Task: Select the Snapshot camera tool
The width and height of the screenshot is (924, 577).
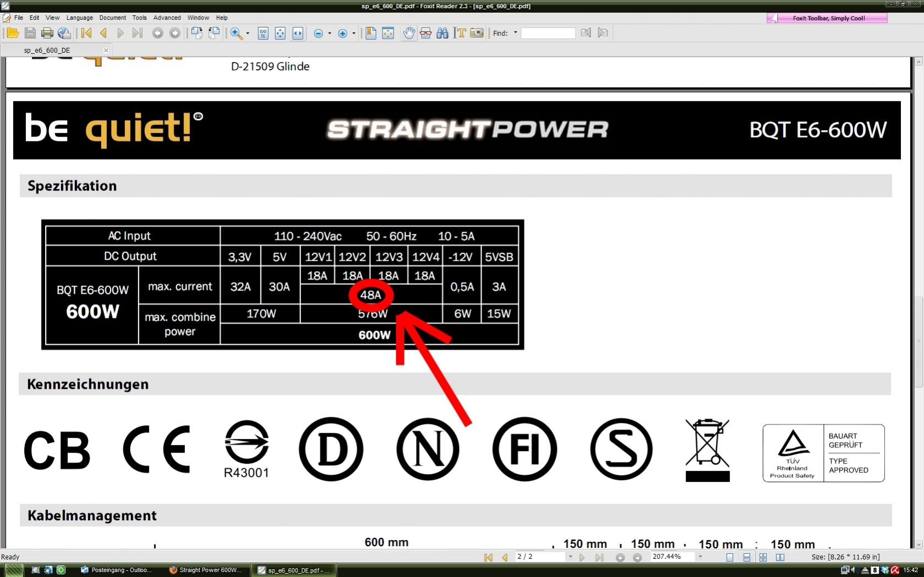Action: point(477,34)
